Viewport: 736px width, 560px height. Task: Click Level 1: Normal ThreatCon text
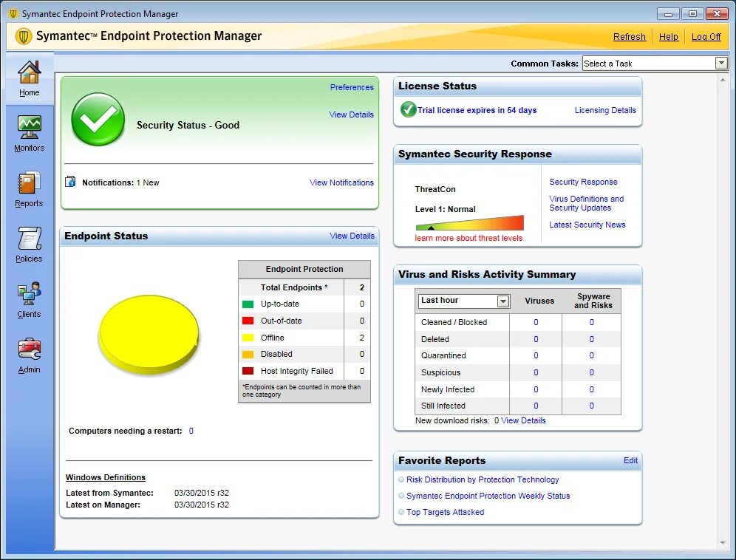[445, 209]
